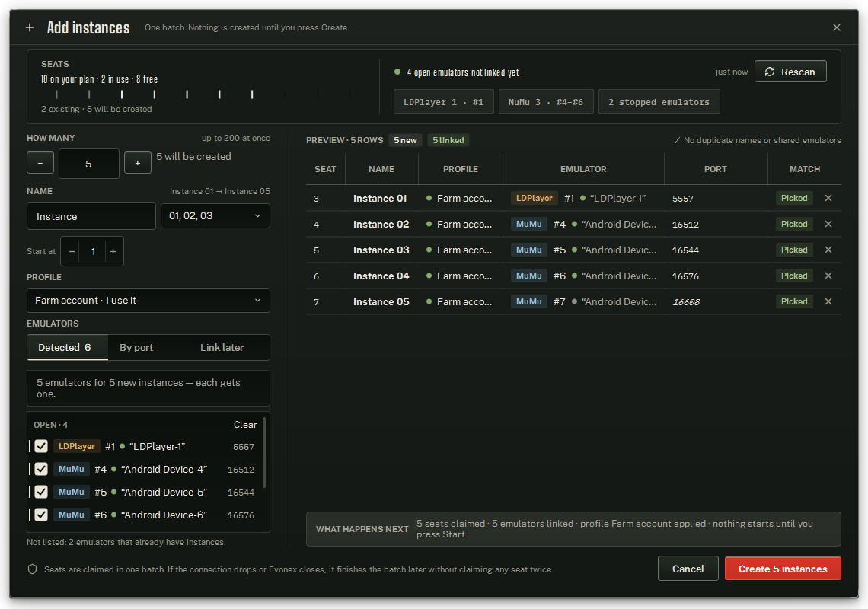Click the Picked badge for Instance 05
The image size is (868, 609).
pos(794,301)
